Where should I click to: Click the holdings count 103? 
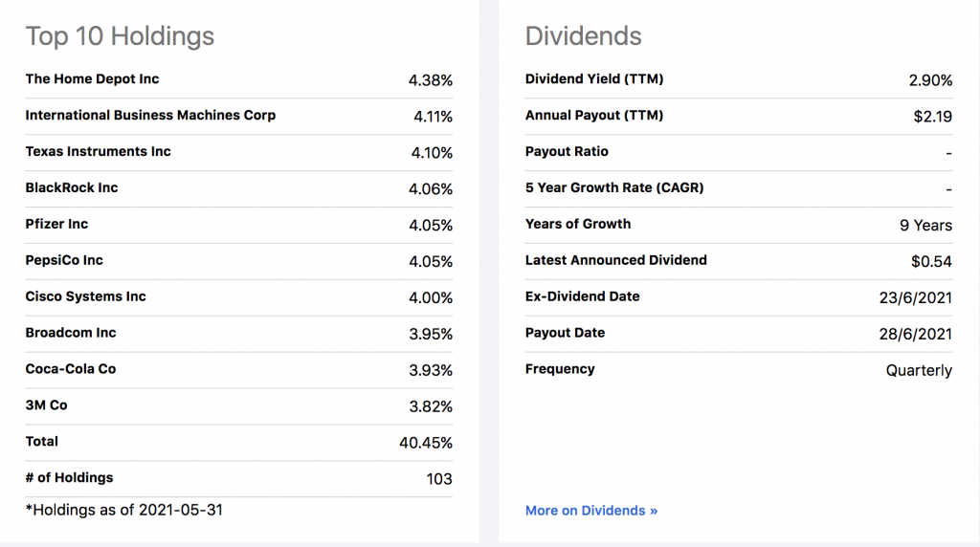(439, 479)
